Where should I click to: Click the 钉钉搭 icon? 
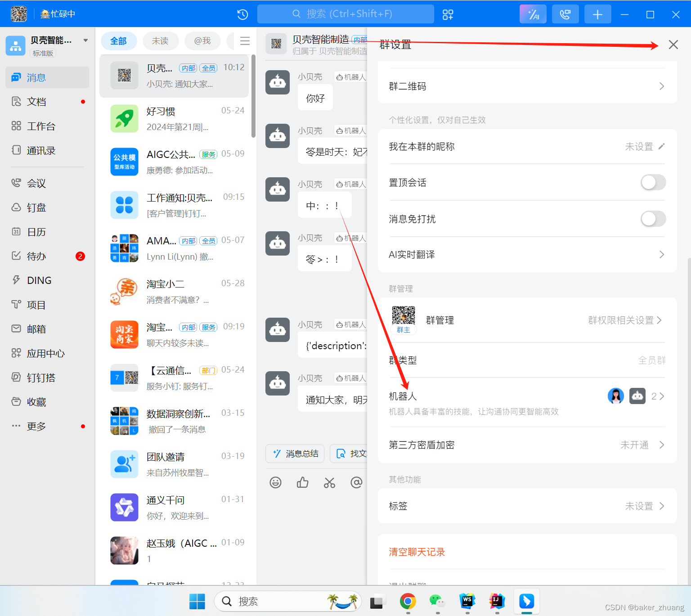[x=16, y=377]
